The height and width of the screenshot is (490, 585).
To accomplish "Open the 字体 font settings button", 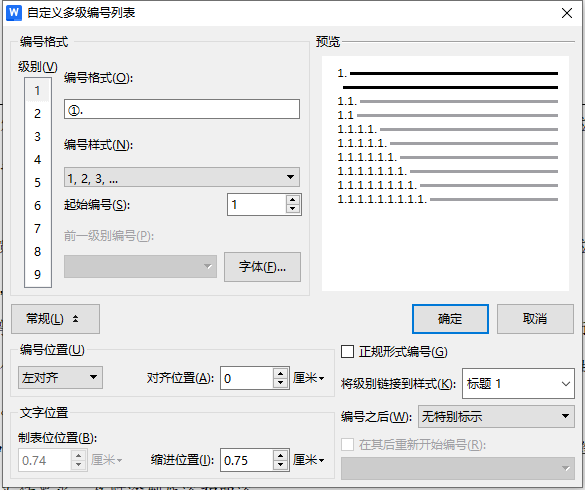I will pyautogui.click(x=262, y=267).
